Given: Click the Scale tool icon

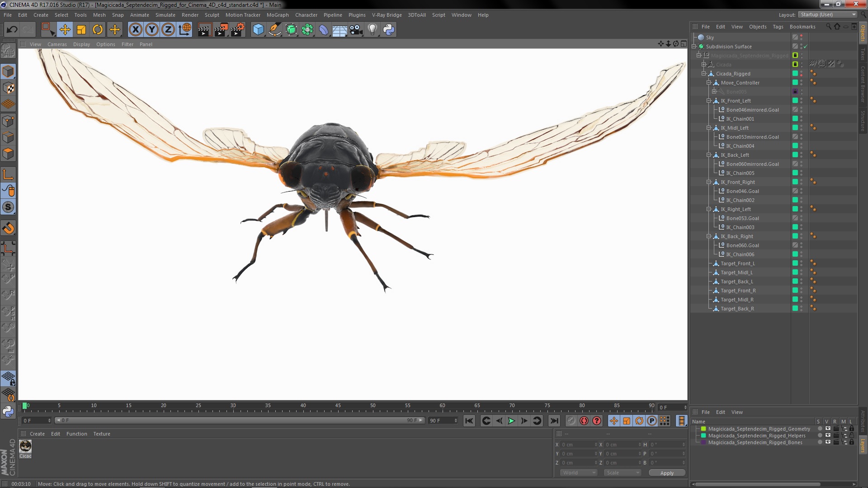Looking at the screenshot, I should pos(81,30).
